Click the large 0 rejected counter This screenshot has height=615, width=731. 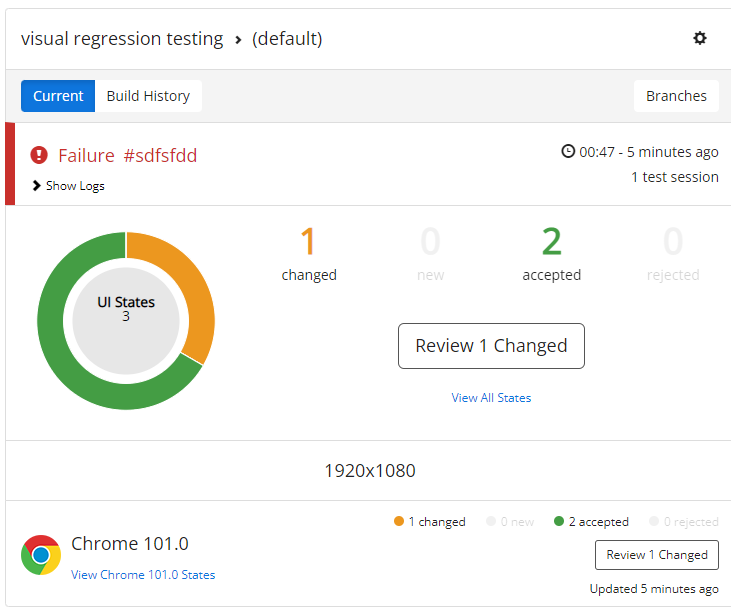[x=673, y=254]
